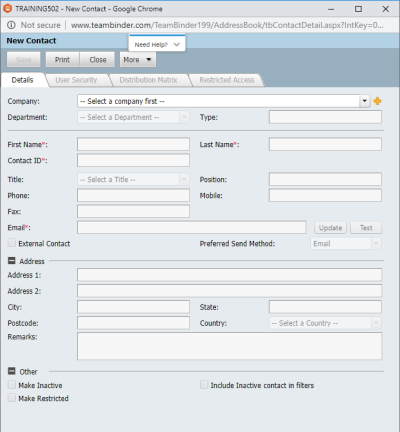Click the Close button in toolbar
The height and width of the screenshot is (432, 400).
pyautogui.click(x=97, y=60)
